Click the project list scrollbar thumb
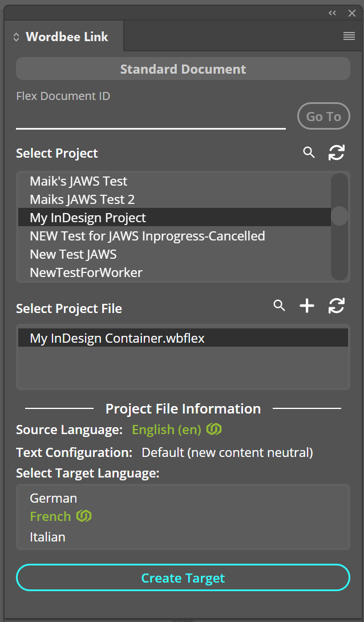 (x=339, y=216)
